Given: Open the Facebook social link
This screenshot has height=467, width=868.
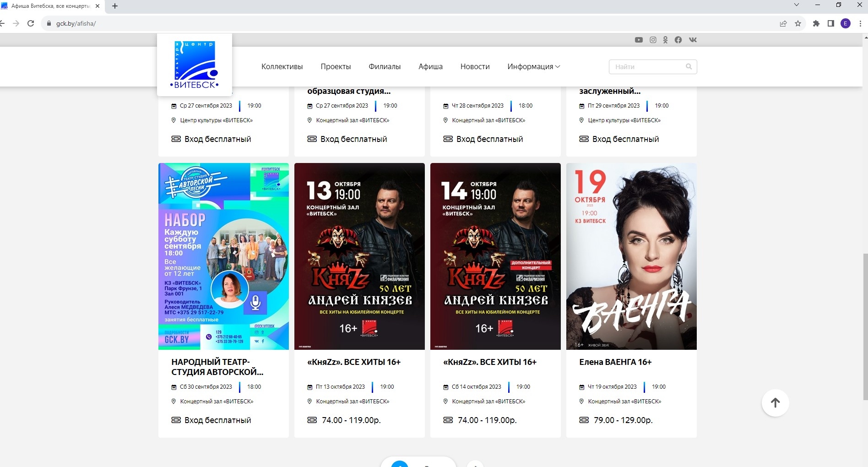Looking at the screenshot, I should tap(678, 40).
